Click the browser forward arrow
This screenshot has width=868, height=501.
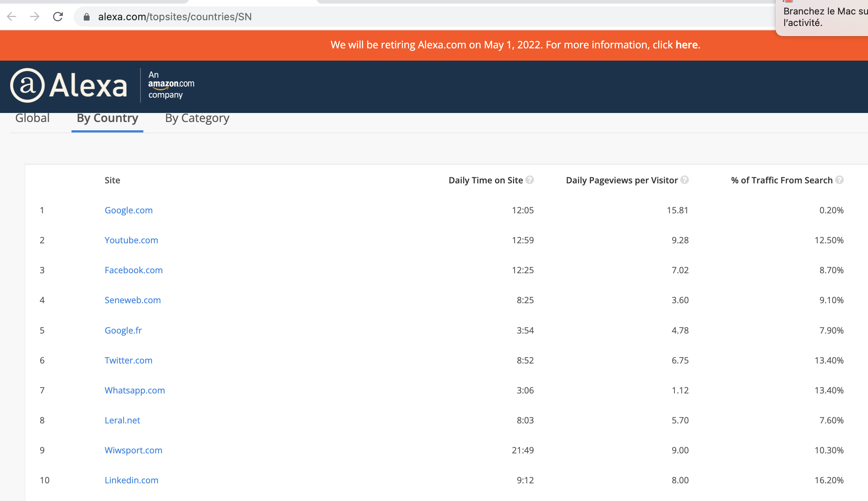[x=35, y=17]
